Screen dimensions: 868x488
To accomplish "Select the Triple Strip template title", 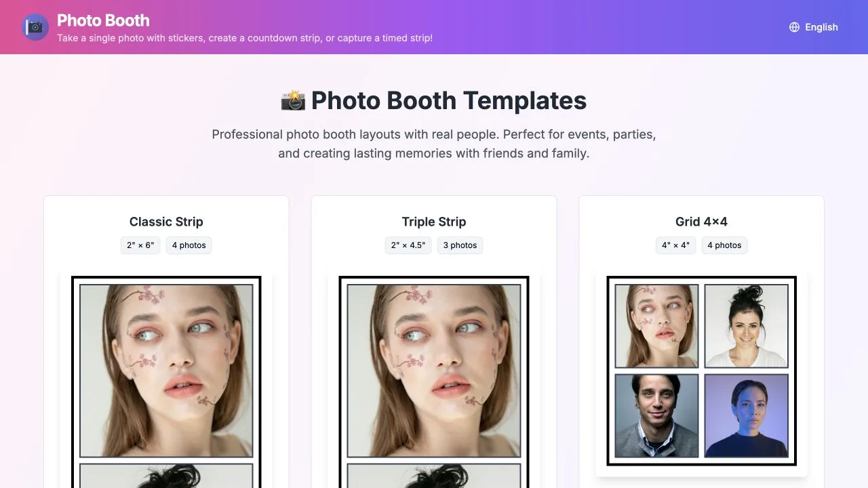I will 434,222.
